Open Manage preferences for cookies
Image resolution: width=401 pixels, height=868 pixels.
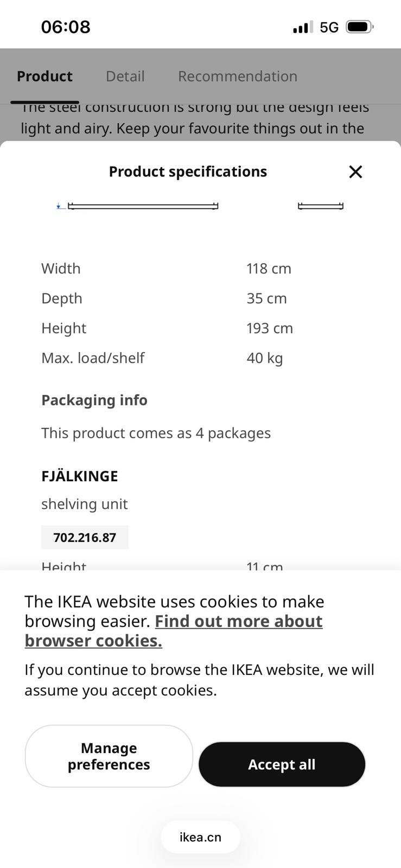tap(109, 756)
